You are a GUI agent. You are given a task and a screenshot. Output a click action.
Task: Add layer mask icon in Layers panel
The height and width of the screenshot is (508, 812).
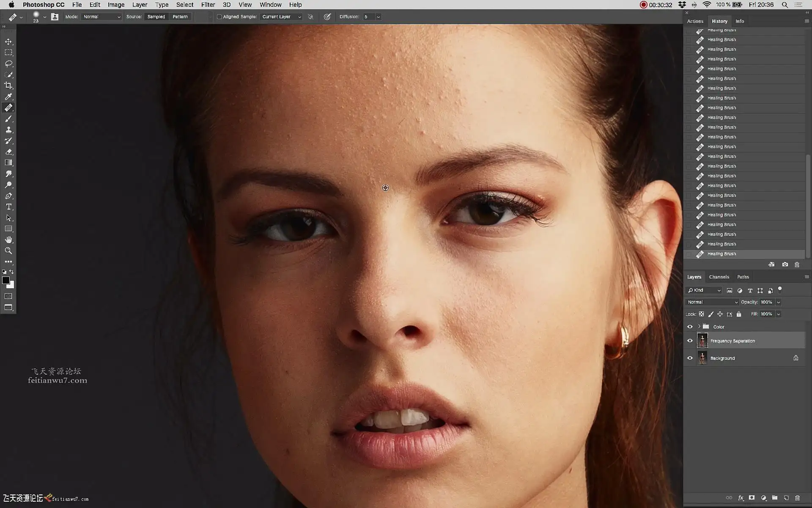[x=752, y=498]
